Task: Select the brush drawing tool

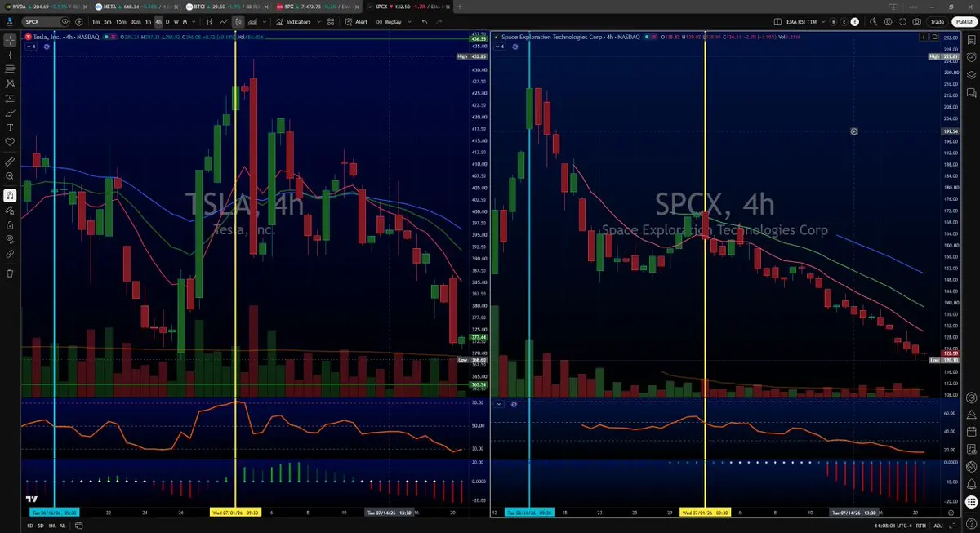Action: pos(10,113)
